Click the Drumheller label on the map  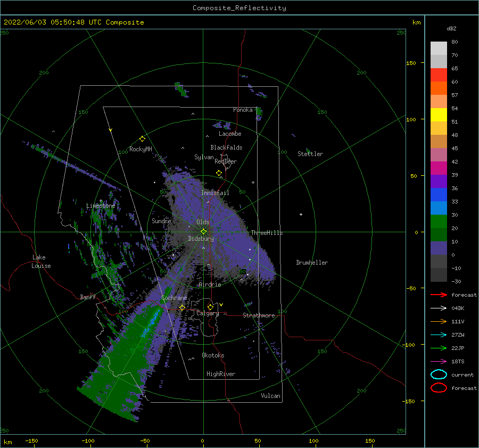pos(312,263)
